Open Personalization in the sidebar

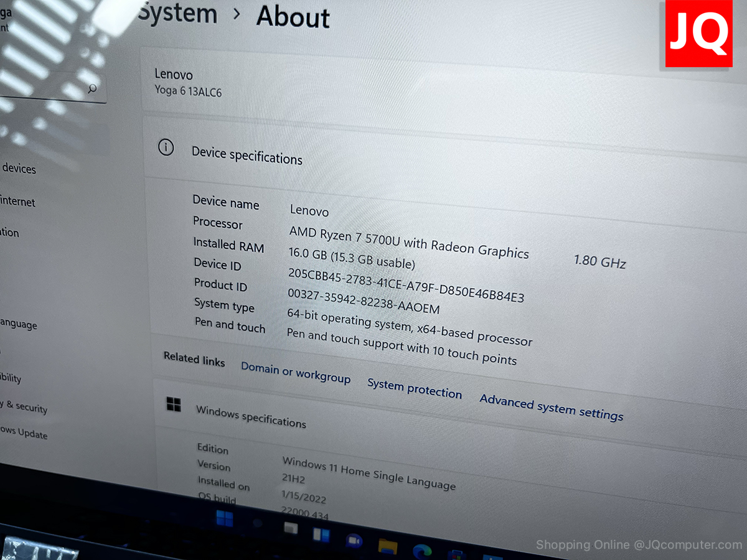pos(10,232)
